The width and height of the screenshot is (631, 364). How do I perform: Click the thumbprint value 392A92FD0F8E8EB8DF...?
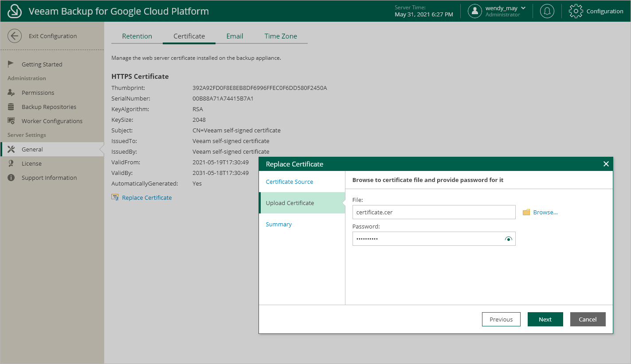260,88
